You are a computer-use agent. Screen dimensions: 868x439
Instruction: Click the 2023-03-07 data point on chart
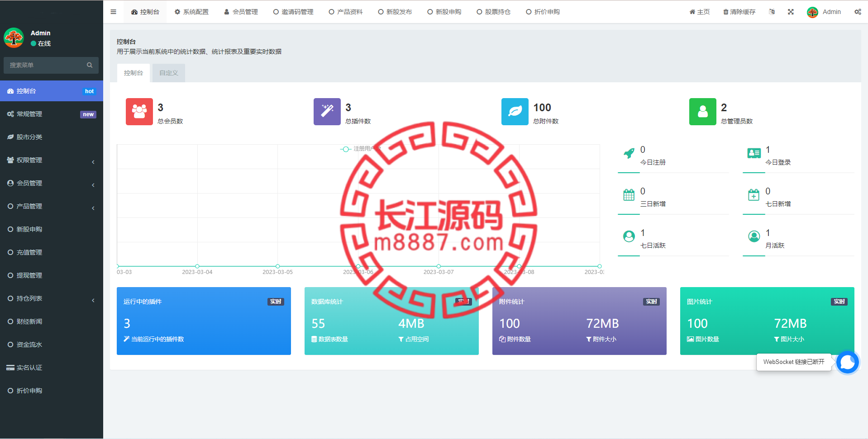click(439, 266)
